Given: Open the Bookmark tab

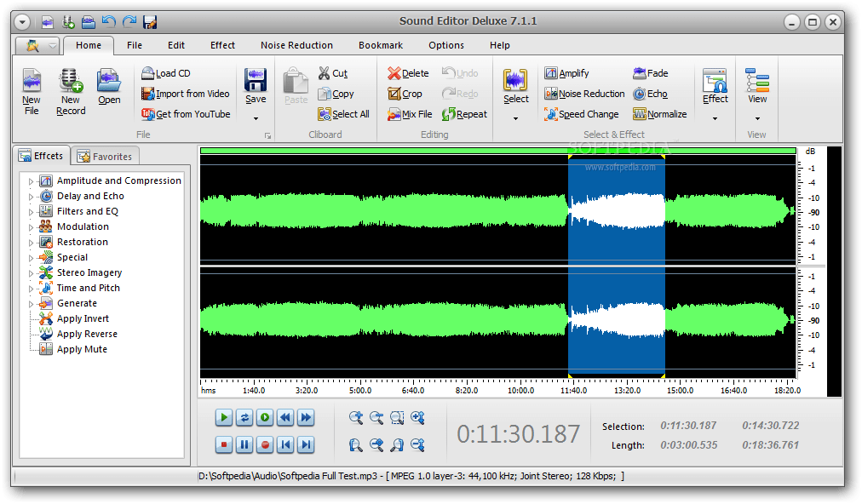Looking at the screenshot, I should click(x=381, y=46).
